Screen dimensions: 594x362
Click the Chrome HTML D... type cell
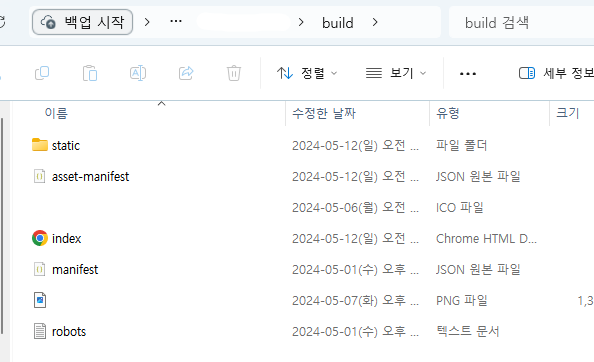[486, 239]
